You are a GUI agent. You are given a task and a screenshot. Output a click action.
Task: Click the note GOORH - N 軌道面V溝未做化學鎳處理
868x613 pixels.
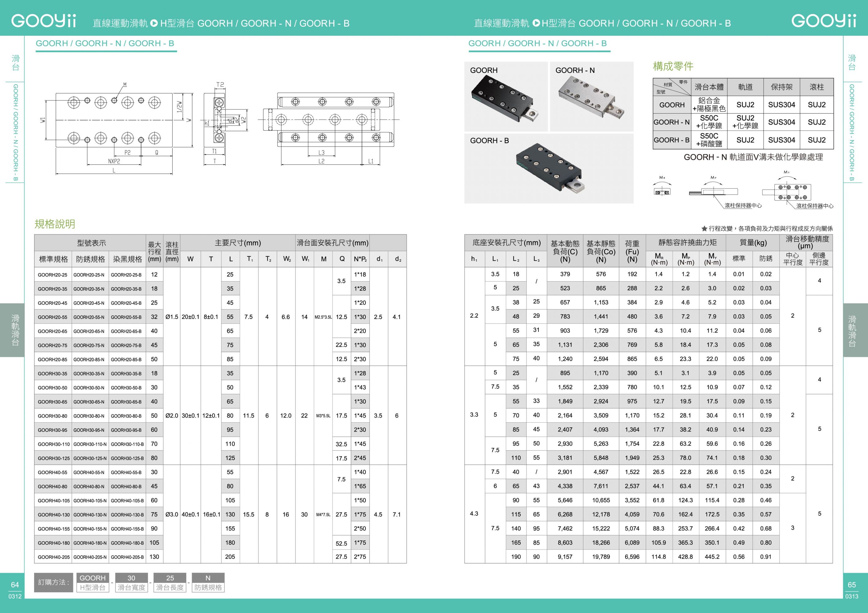point(753,157)
